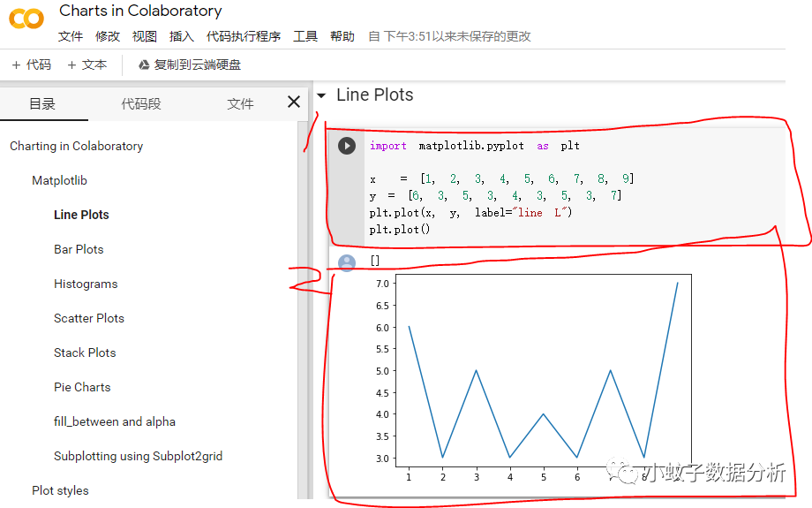Click the code line defining list y
This screenshot has width=812, height=508.
click(x=496, y=195)
